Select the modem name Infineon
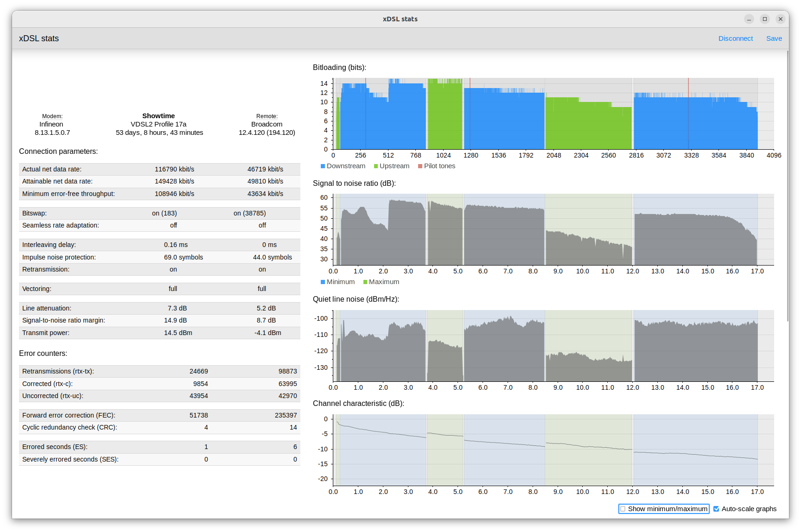Screen dimensions: 801x532 point(51,124)
